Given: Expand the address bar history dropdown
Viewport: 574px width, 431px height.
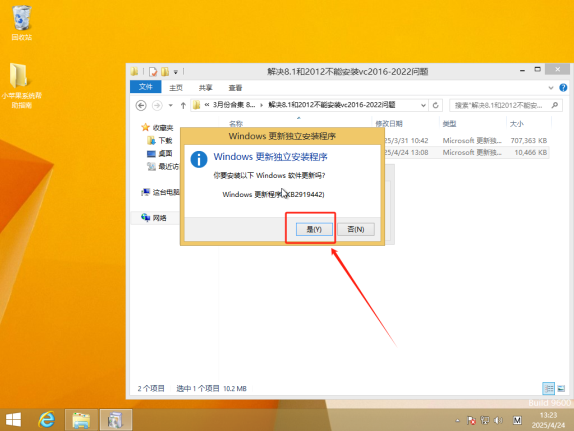Looking at the screenshot, I should point(423,105).
